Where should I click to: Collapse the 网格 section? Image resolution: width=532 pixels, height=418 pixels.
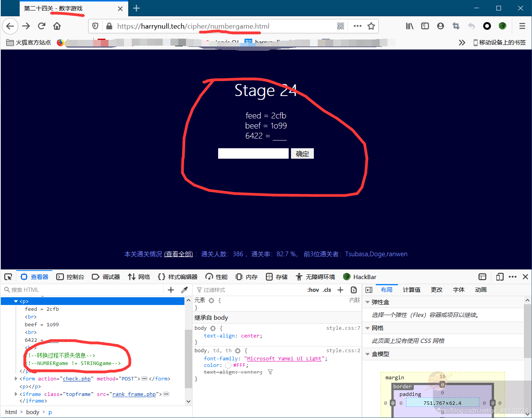367,328
